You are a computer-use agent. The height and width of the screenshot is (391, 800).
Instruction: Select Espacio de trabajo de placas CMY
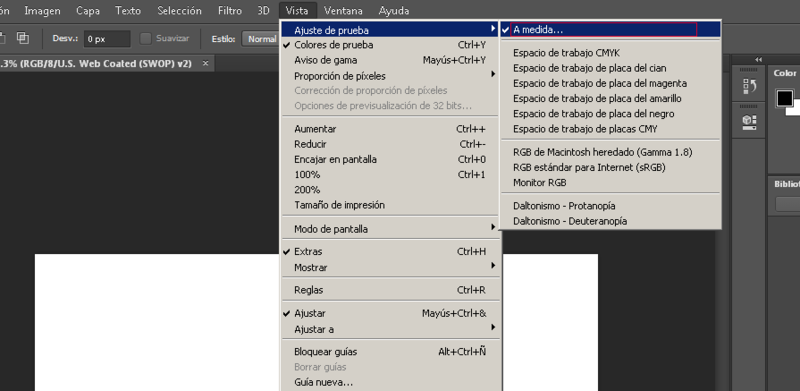point(611,129)
